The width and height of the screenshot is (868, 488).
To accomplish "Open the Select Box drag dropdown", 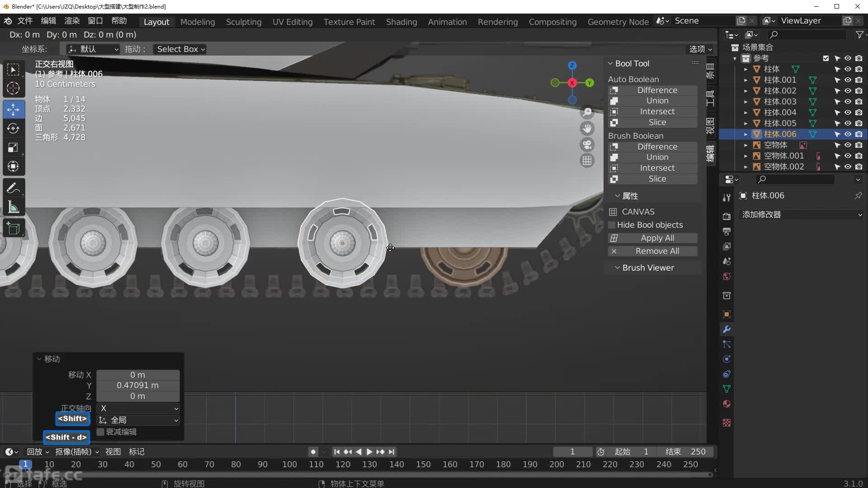I will (180, 49).
